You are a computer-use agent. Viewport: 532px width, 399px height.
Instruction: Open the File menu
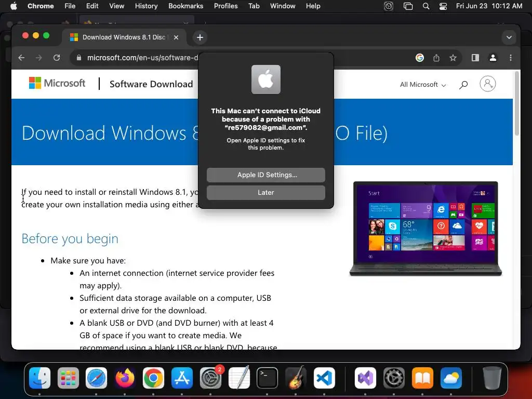70,6
